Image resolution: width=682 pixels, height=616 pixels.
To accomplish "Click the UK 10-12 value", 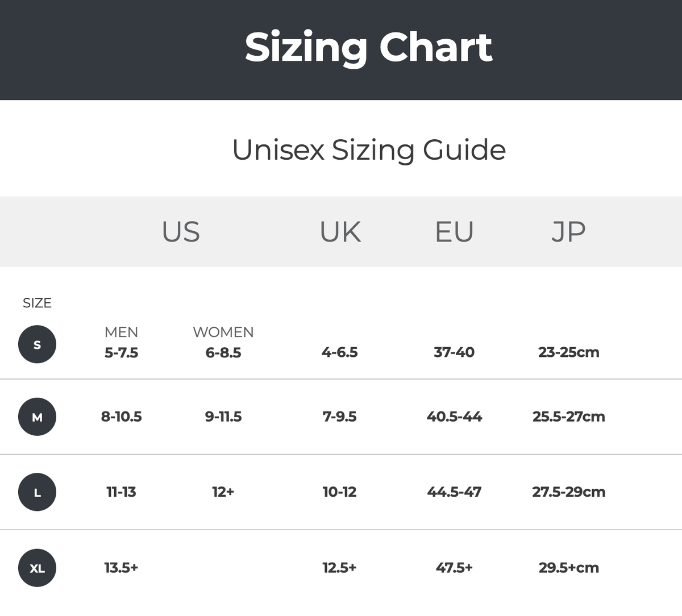I will (339, 492).
